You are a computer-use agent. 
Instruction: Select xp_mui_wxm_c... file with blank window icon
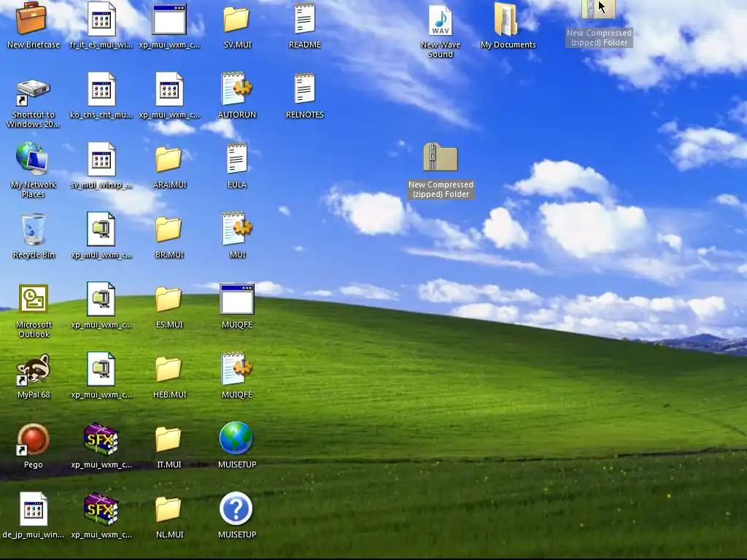click(x=169, y=20)
